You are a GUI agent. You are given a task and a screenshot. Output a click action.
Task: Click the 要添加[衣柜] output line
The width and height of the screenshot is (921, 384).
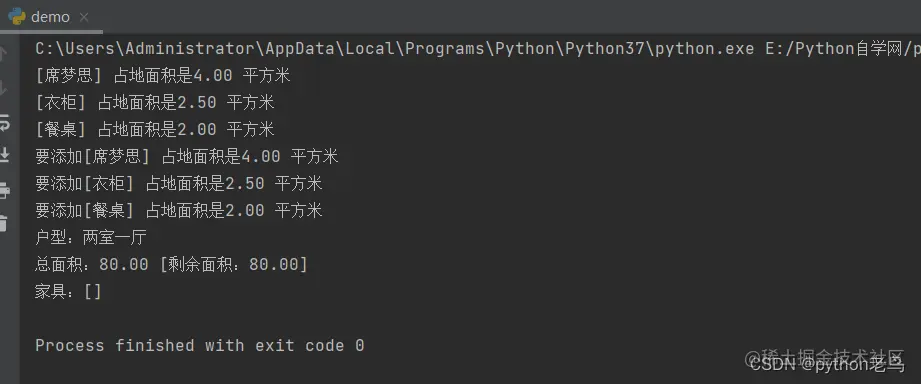coord(179,184)
